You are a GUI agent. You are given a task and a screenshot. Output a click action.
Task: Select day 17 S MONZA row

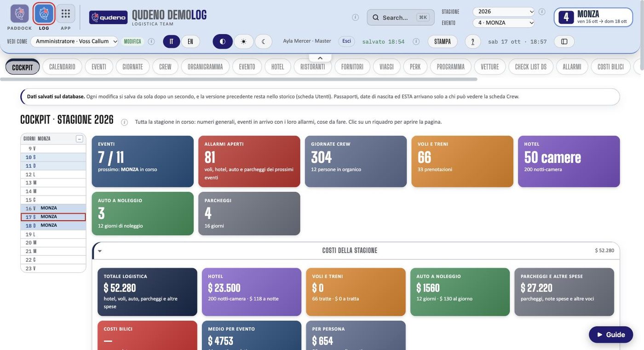(53, 217)
